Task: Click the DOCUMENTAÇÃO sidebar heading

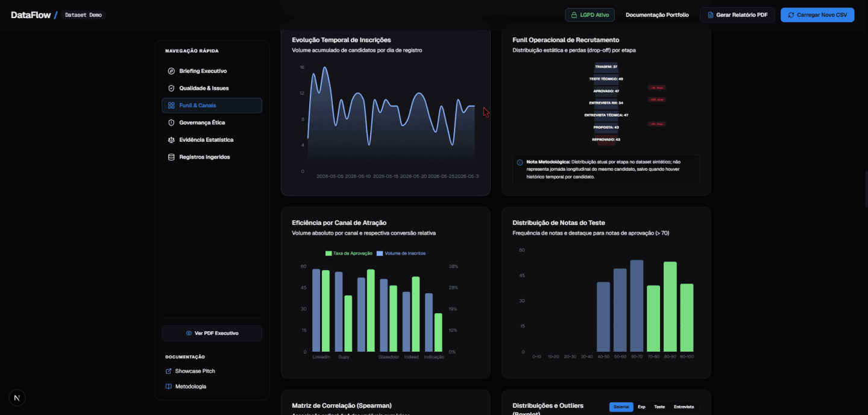Action: point(185,356)
